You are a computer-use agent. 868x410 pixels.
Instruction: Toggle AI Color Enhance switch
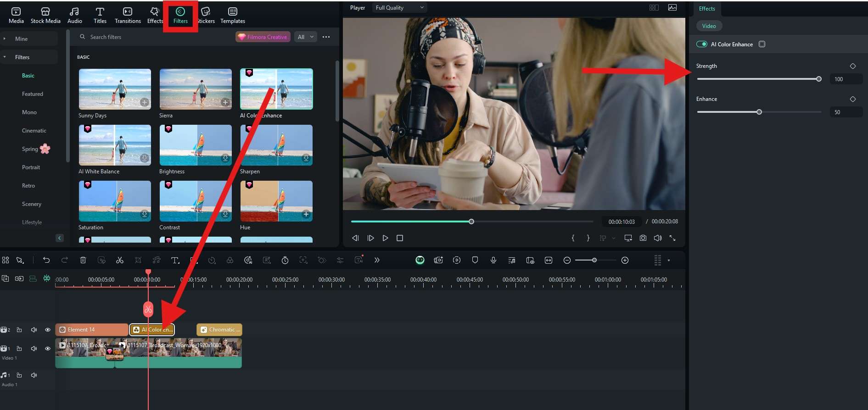[x=701, y=44]
